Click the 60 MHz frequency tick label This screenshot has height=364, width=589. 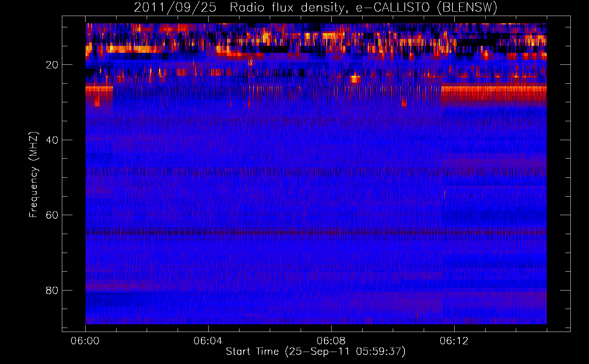tap(52, 215)
